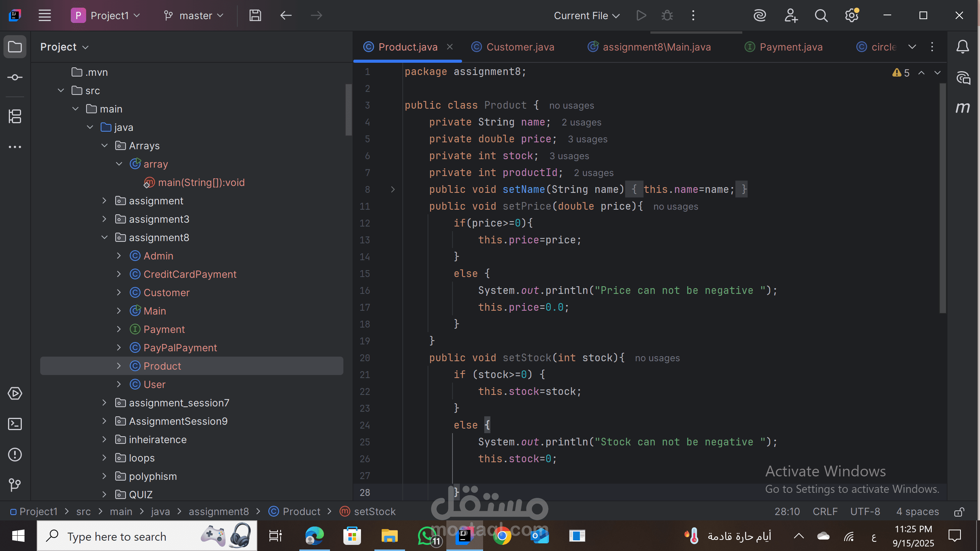980x551 pixels.
Task: Select CreditCardPayment class in tree
Action: (190, 274)
